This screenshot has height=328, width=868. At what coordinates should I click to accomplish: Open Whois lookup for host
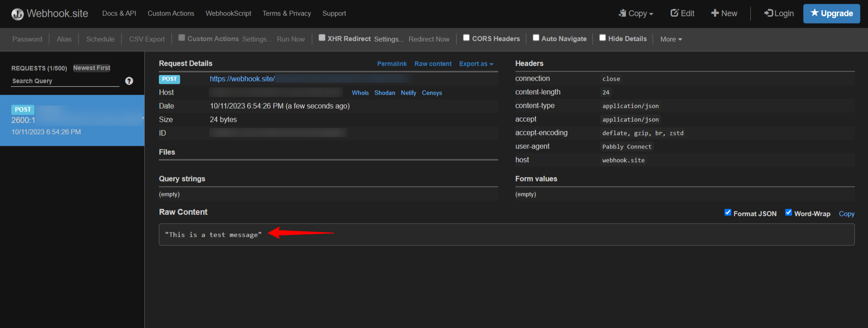(x=360, y=93)
